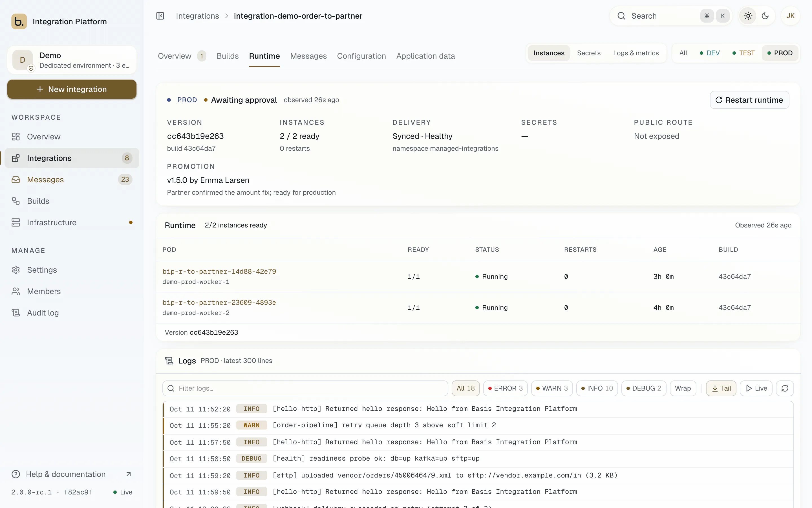Toggle WARN 3 log level filter

(552, 388)
